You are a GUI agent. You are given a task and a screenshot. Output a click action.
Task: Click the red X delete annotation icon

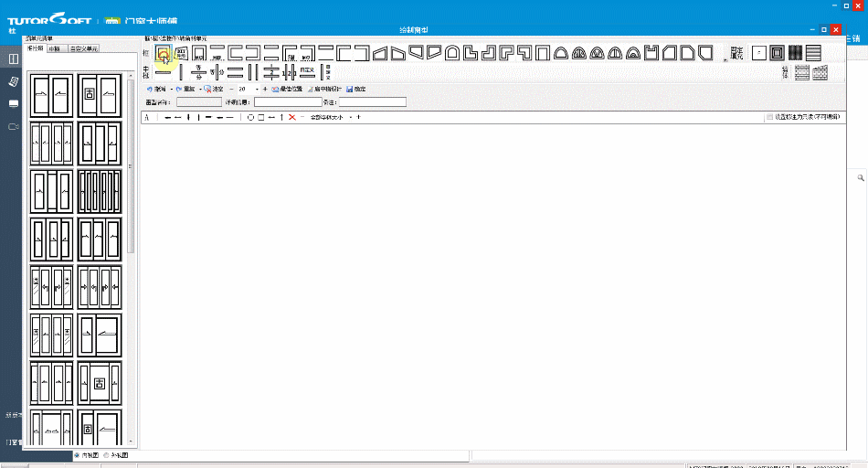click(x=291, y=117)
